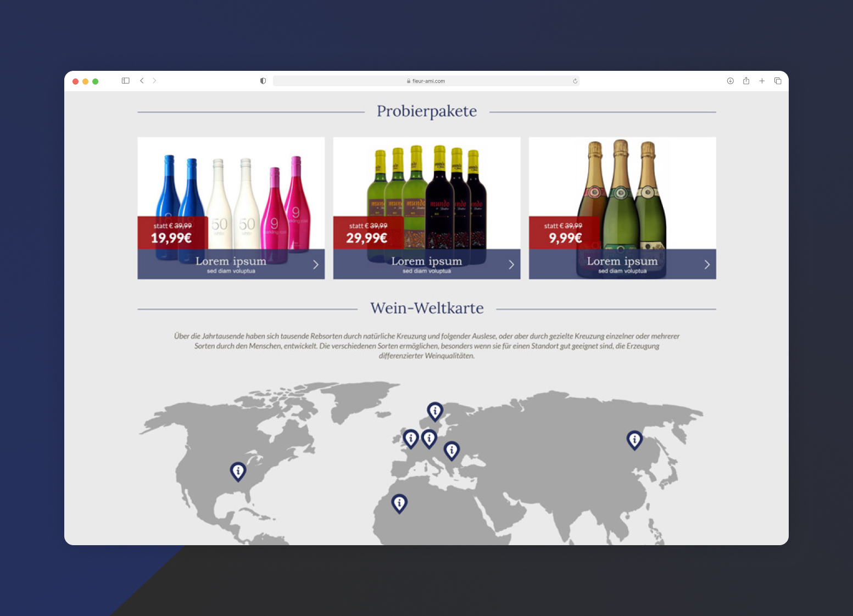Open the privacy shield report icon
853x616 pixels.
coord(263,81)
